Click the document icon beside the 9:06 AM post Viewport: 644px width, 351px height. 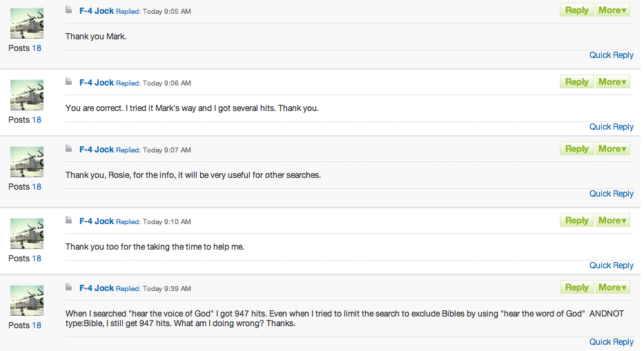pos(69,81)
